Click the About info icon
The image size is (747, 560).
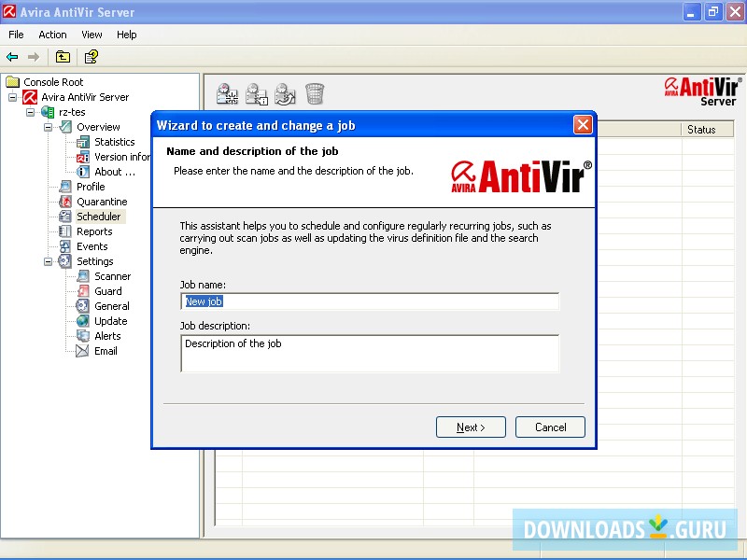click(83, 172)
